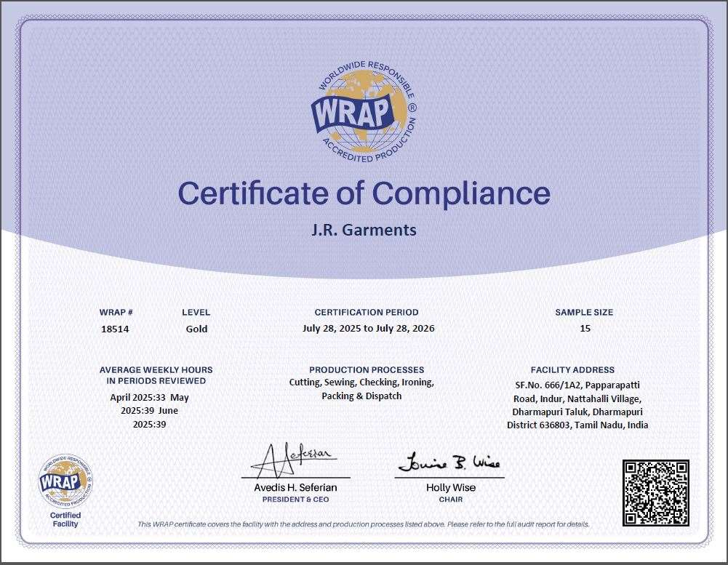Viewport: 728px width, 565px height.
Task: Select the Certificate of Compliance title
Action: coord(364,193)
